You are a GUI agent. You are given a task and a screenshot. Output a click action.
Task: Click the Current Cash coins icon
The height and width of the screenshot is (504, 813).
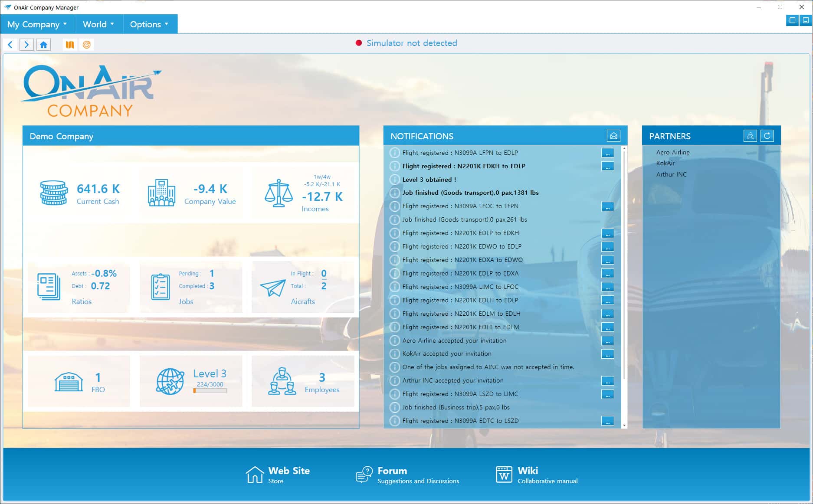click(54, 193)
